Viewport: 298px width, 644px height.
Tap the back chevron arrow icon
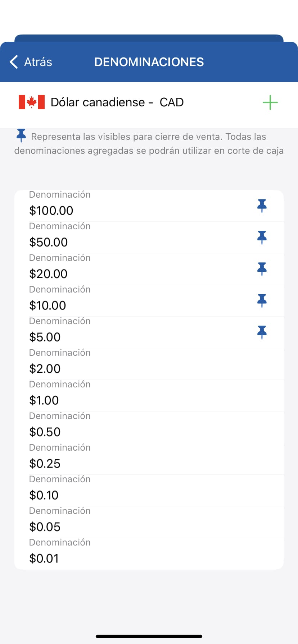coord(14,62)
